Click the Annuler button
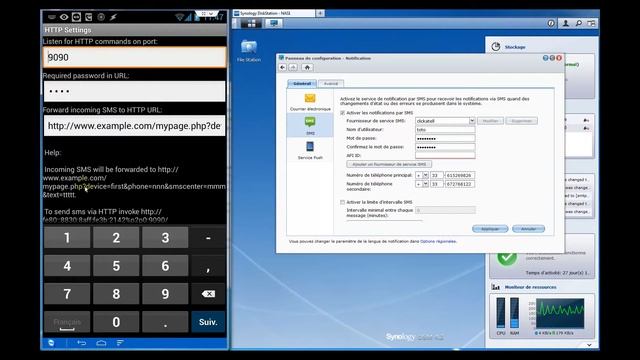The image size is (640, 360). click(x=528, y=229)
